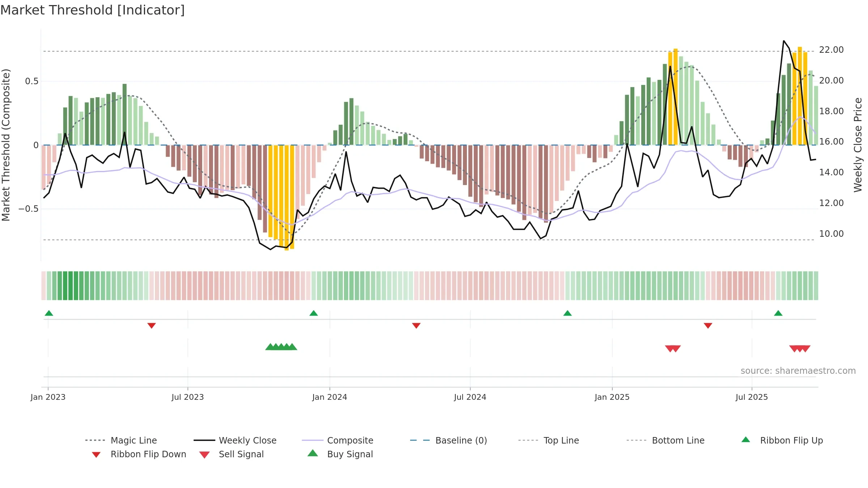Toggle Buy Signal legend entry
868x488 pixels.
(x=340, y=454)
